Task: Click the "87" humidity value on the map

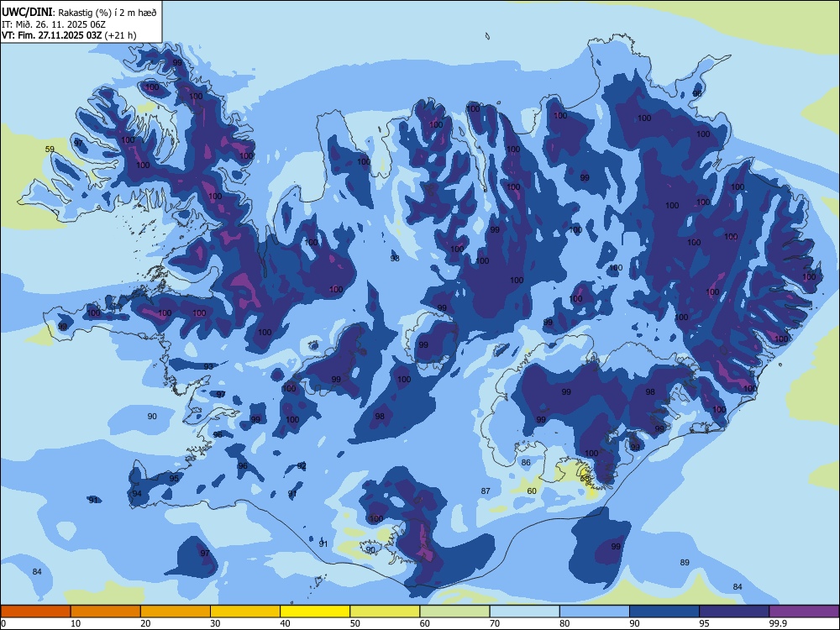Action: [486, 491]
